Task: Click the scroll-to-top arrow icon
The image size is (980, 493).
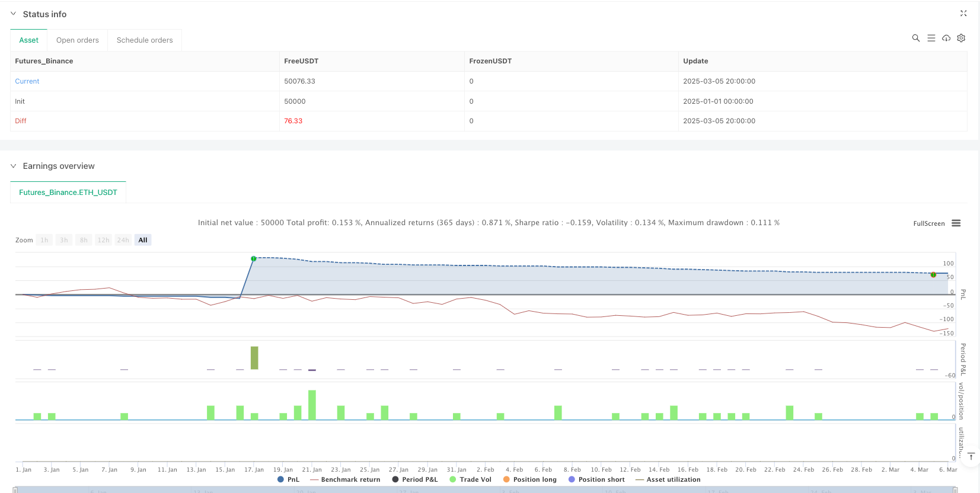Action: [971, 456]
